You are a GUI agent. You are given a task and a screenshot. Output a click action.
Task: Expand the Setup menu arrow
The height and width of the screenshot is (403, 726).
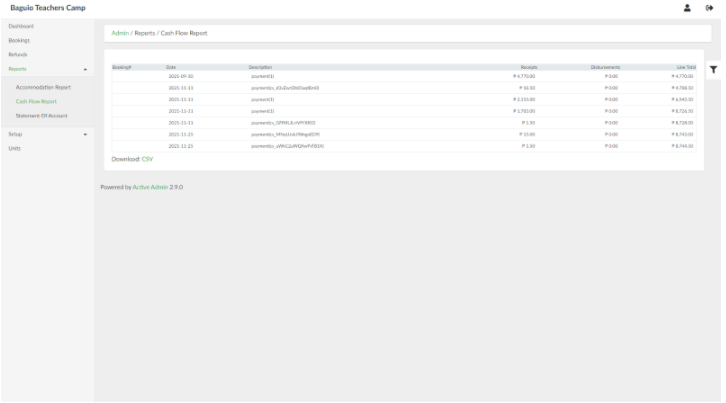[x=85, y=134]
